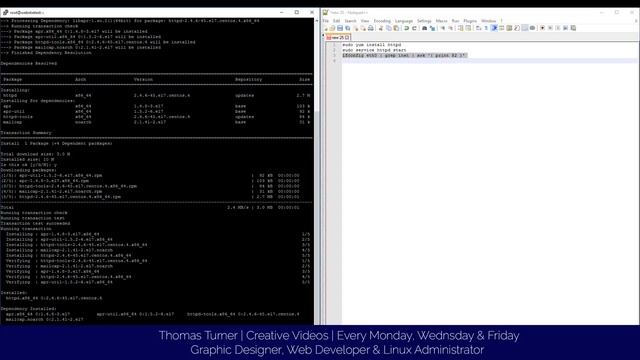Click empty line 4 in the editor
This screenshot has height=360, width=640.
(489, 61)
